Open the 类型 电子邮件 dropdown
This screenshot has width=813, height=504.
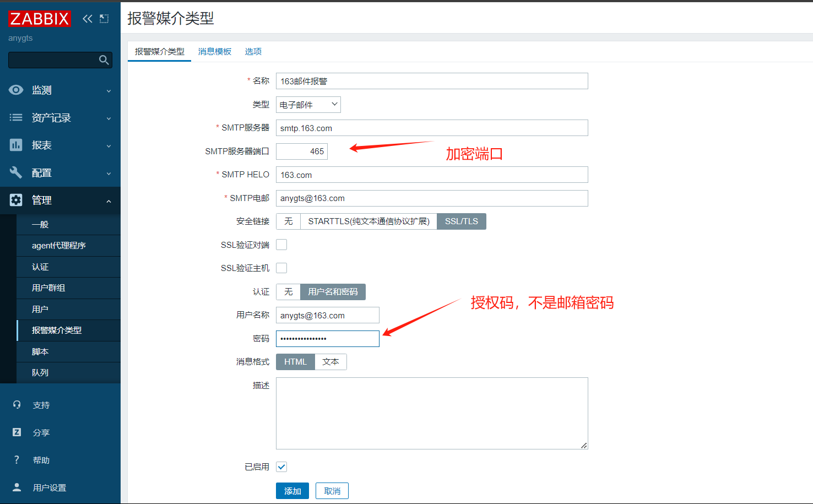(308, 105)
